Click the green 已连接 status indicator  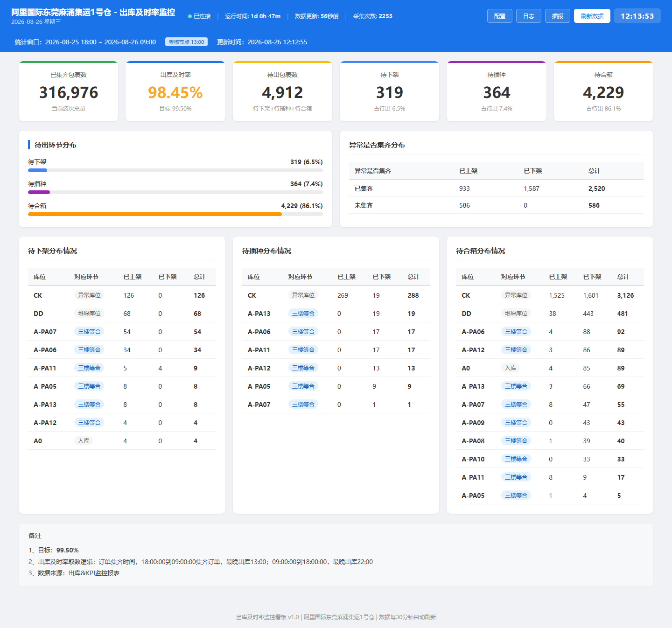click(199, 16)
